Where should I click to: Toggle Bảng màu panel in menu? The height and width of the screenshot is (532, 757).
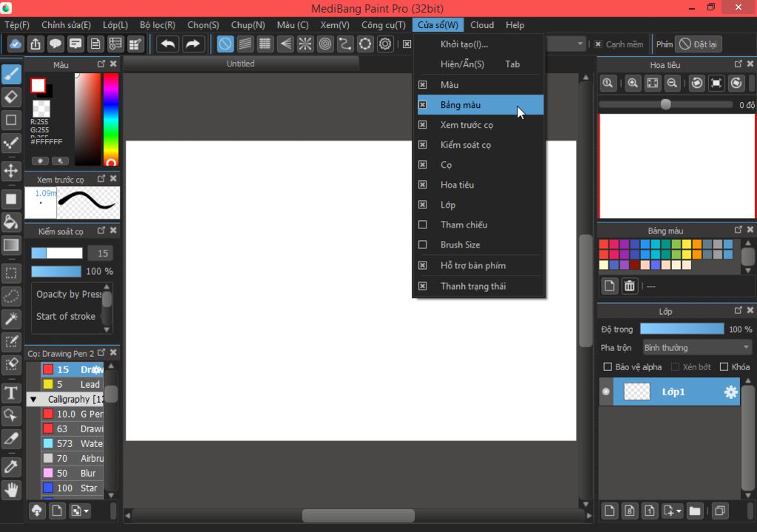(x=481, y=105)
